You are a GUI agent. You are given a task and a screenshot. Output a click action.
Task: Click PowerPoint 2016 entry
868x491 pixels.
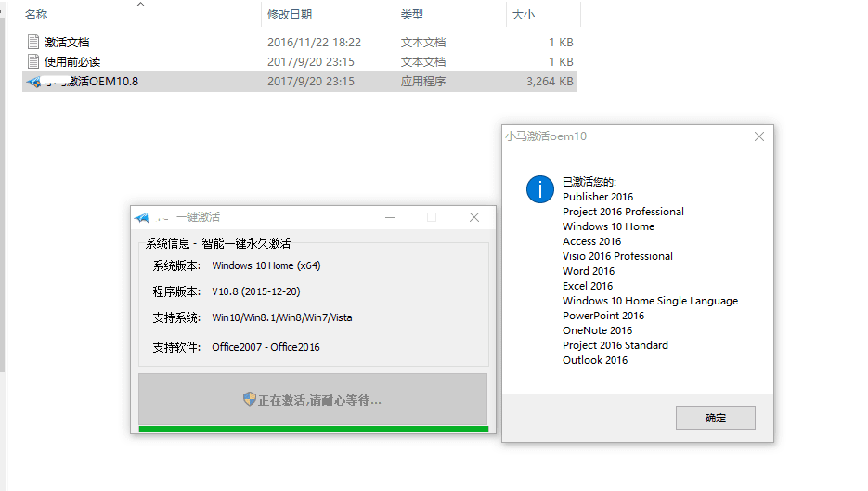click(x=603, y=316)
